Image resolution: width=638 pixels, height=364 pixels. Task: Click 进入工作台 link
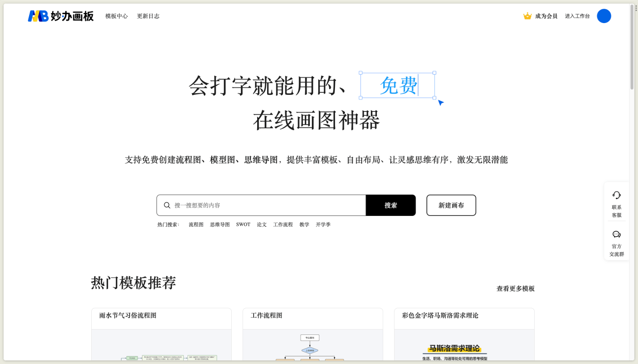tap(577, 16)
